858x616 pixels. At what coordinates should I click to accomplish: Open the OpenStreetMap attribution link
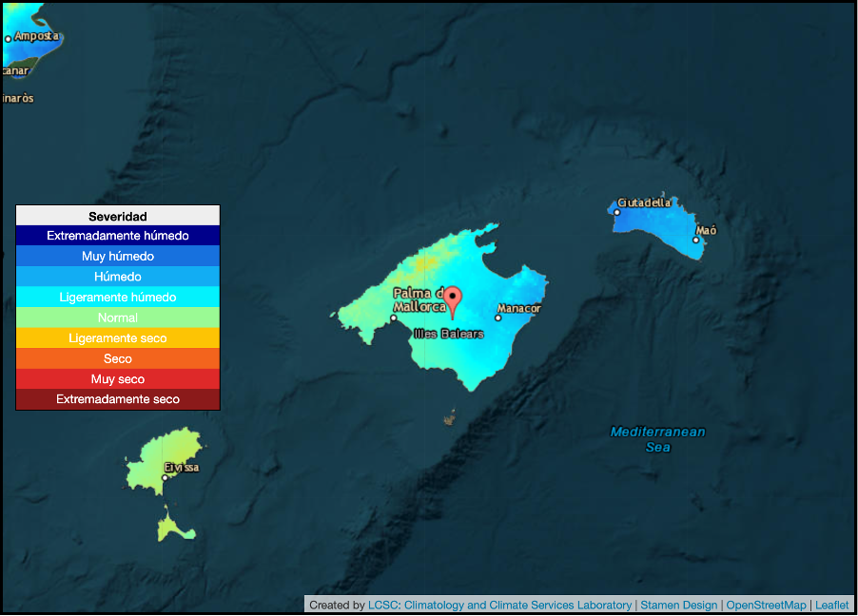pyautogui.click(x=766, y=606)
